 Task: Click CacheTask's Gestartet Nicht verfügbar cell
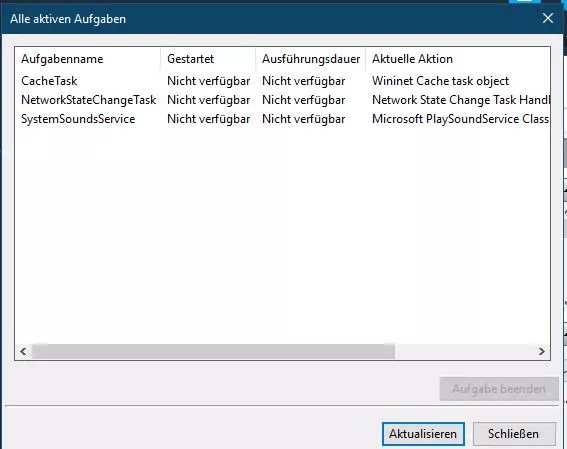pyautogui.click(x=209, y=81)
